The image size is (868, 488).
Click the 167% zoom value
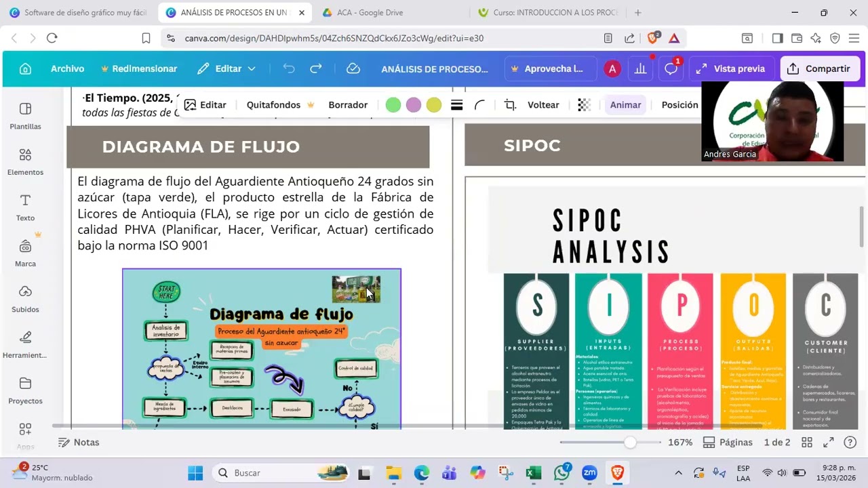680,443
